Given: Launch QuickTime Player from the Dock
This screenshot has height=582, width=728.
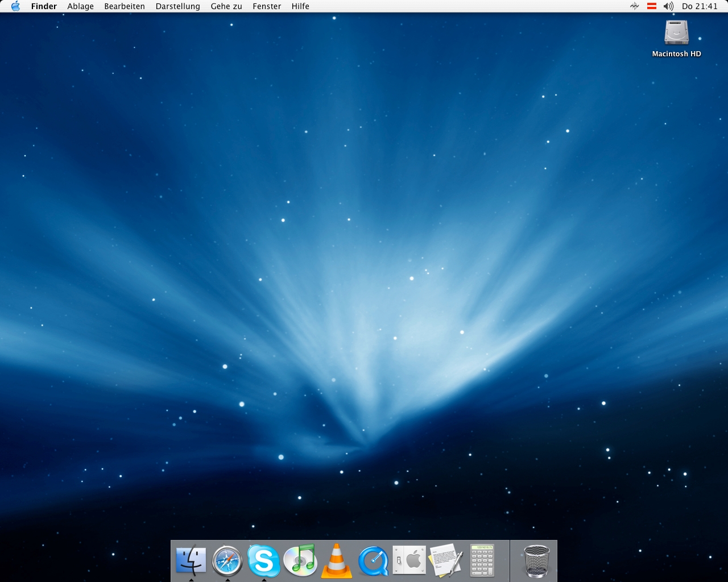Looking at the screenshot, I should pyautogui.click(x=373, y=560).
